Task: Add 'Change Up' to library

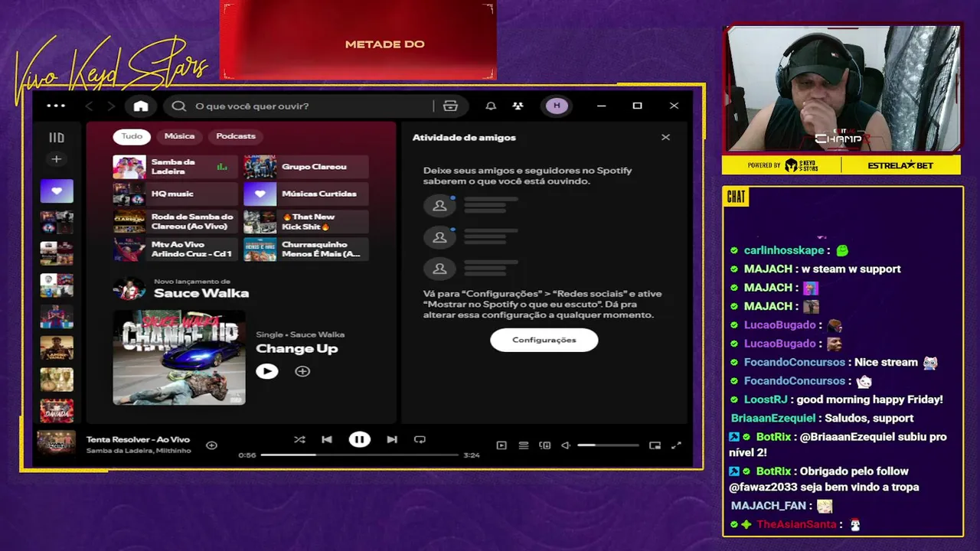Action: click(302, 371)
